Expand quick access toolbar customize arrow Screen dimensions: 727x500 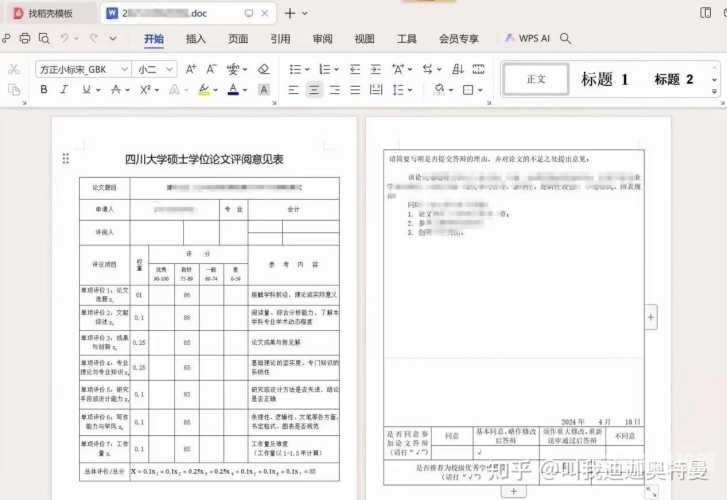pyautogui.click(x=113, y=39)
